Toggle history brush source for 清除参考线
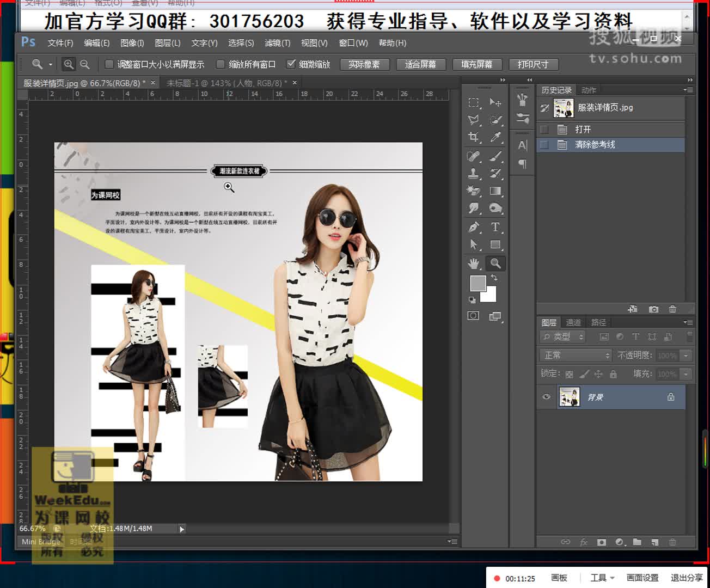Screen dimensions: 710x588 pyautogui.click(x=544, y=145)
